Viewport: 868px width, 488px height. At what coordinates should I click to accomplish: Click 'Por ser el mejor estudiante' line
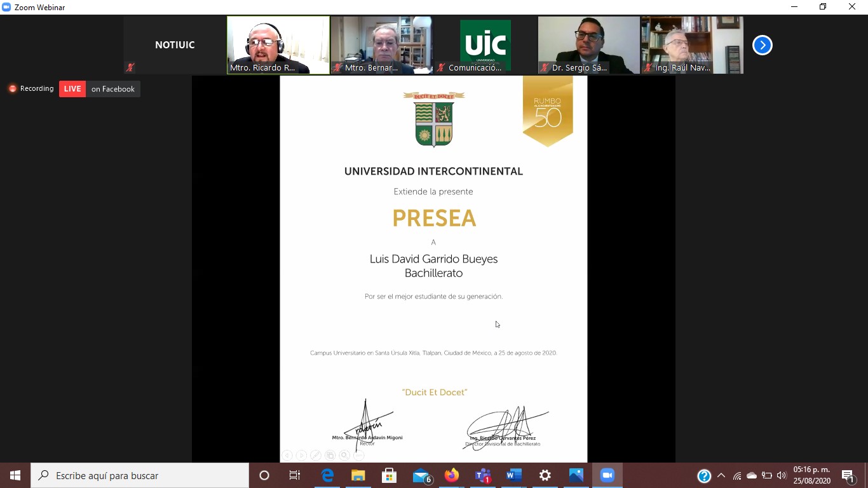click(433, 297)
